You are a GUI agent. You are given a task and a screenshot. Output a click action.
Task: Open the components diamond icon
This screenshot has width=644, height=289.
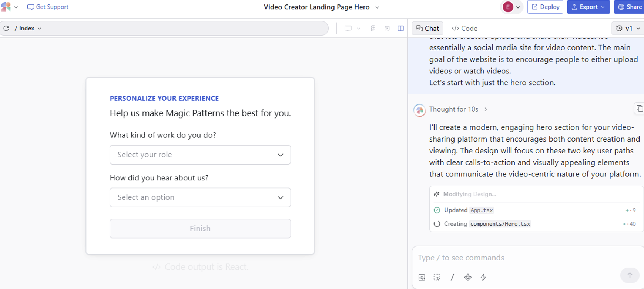coord(468,278)
